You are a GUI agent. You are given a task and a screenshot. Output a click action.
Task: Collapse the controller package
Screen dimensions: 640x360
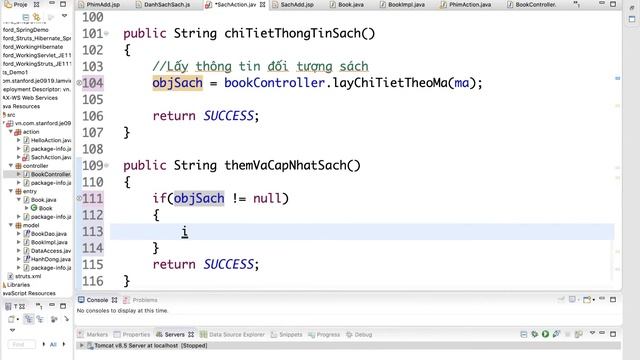11,166
